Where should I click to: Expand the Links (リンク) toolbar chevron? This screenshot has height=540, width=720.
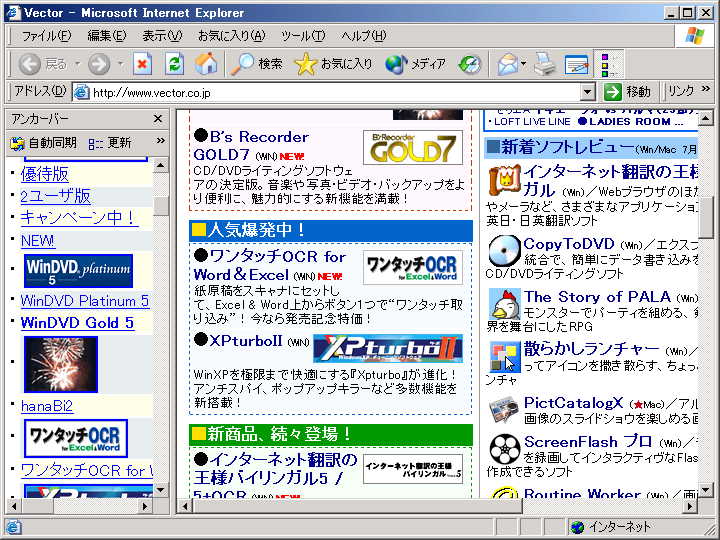(705, 89)
